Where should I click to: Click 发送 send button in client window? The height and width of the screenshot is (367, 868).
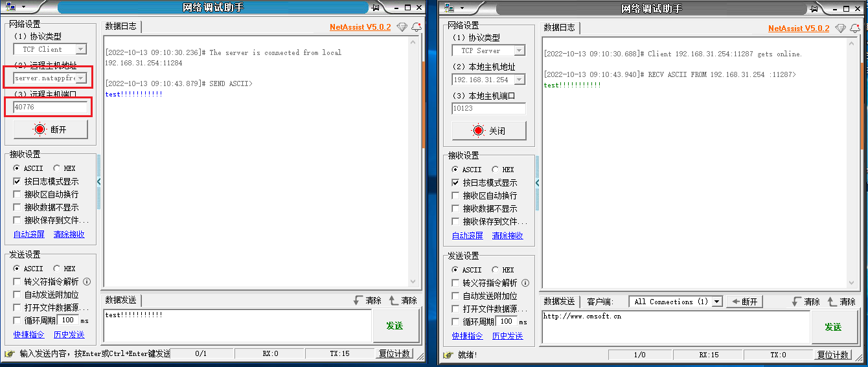pyautogui.click(x=395, y=326)
